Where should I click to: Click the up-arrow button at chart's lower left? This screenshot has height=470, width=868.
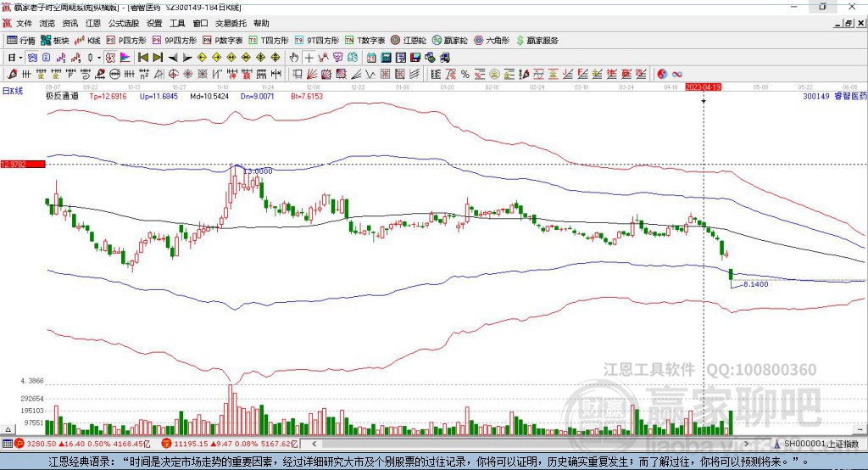pyautogui.click(x=8, y=429)
